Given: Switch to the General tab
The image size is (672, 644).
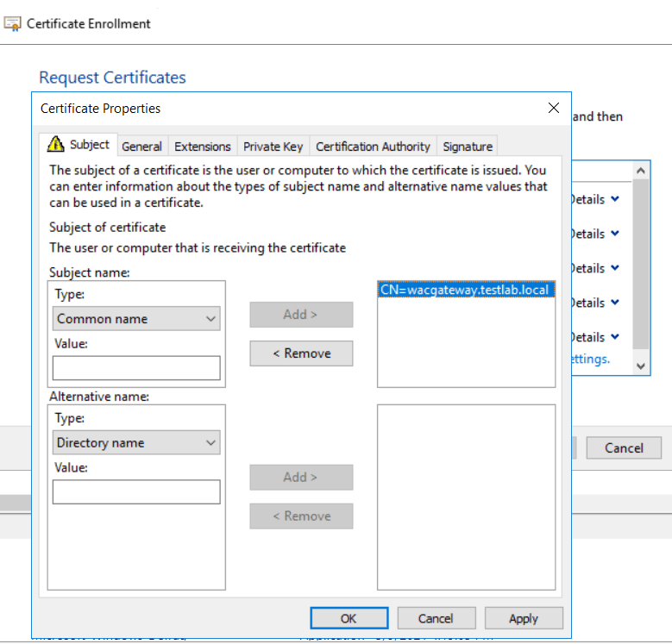Looking at the screenshot, I should click(x=141, y=147).
